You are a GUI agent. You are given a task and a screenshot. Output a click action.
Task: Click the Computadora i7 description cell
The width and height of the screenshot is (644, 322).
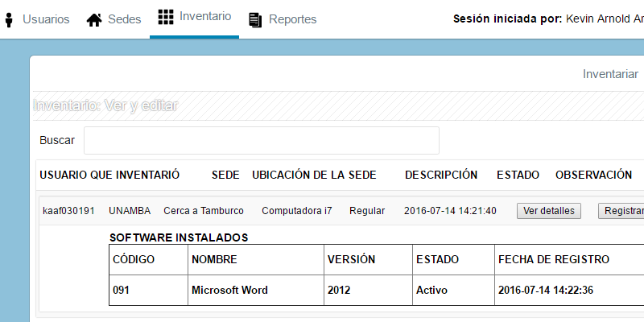point(296,211)
